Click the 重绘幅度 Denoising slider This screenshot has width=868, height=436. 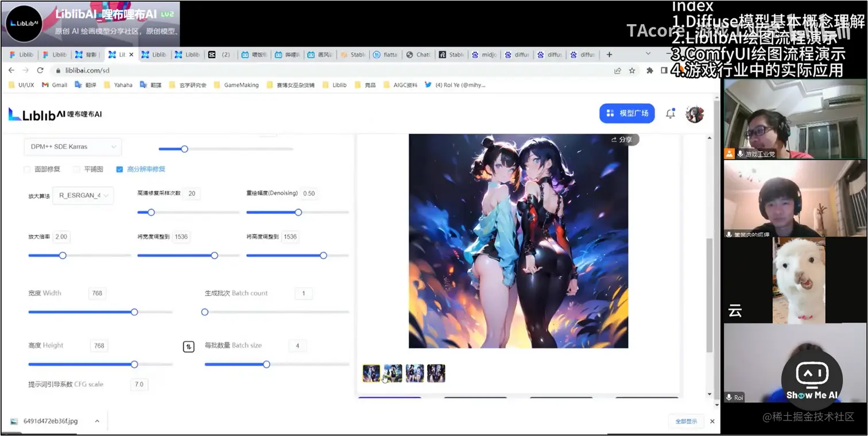pos(297,213)
